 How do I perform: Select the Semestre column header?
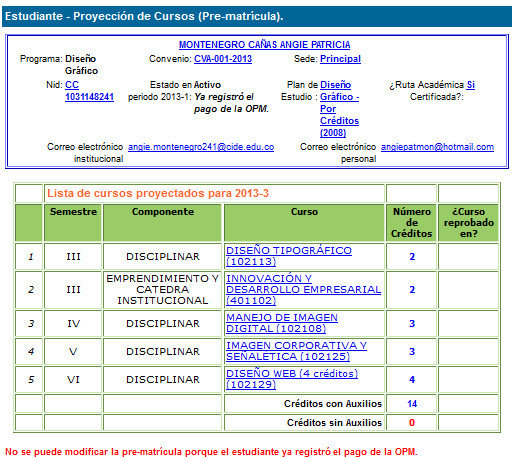pyautogui.click(x=73, y=212)
